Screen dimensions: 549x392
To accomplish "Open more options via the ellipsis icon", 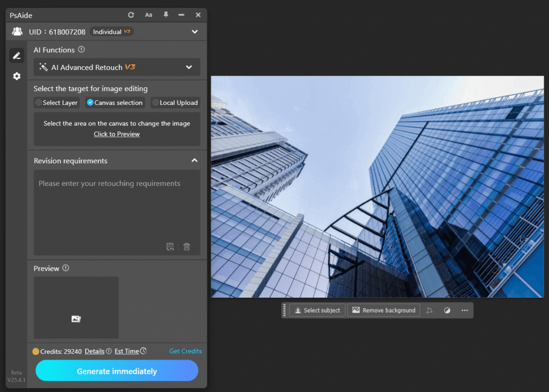I will [x=464, y=310].
